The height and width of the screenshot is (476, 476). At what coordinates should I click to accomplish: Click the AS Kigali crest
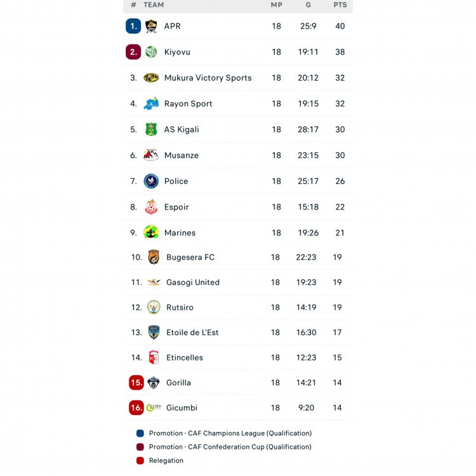pyautogui.click(x=151, y=129)
